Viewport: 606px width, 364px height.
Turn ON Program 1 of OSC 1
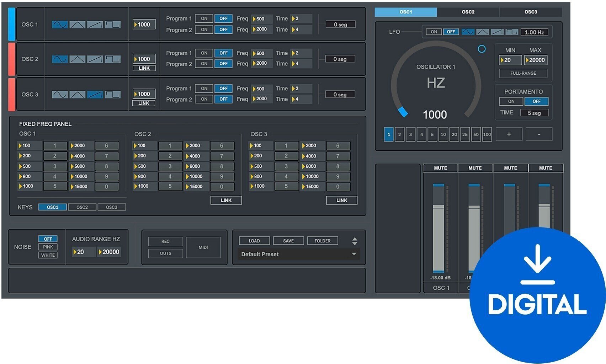(x=204, y=18)
